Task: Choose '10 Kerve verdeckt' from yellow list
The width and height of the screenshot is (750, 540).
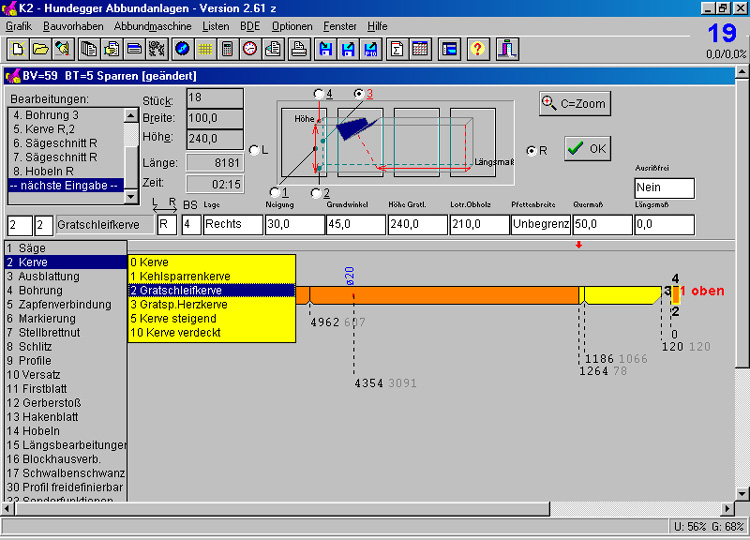Action: 211,332
